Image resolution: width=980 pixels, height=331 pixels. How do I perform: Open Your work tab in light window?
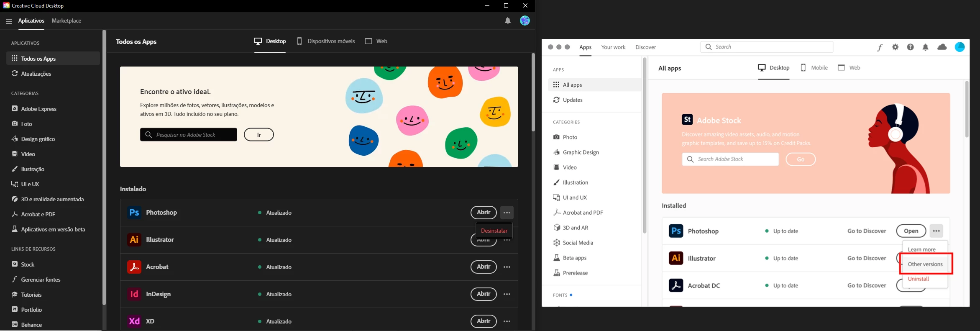coord(613,47)
